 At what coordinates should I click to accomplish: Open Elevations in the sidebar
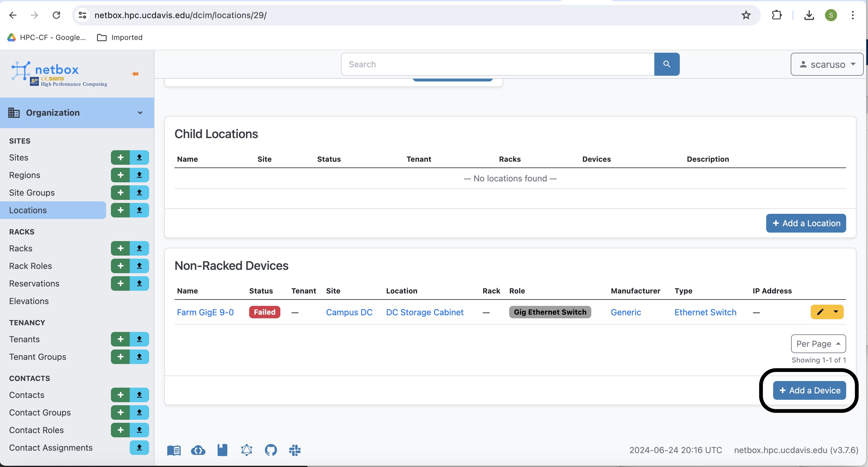pos(29,301)
